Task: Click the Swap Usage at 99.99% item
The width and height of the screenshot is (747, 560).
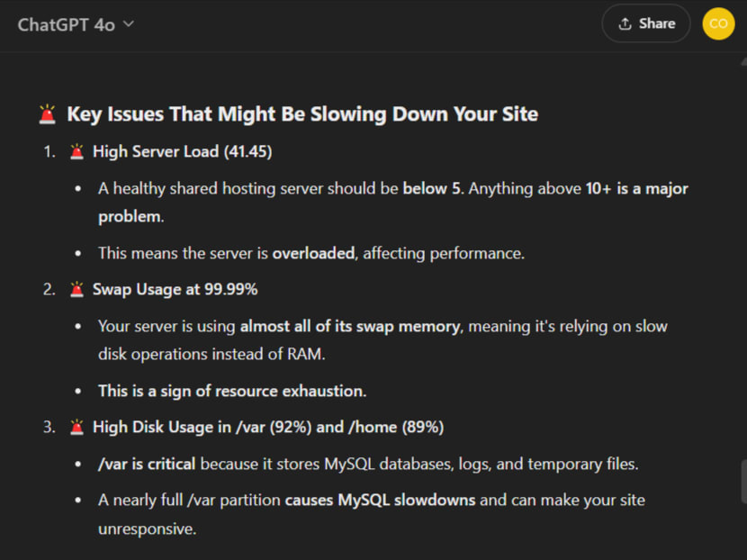Action: [175, 289]
